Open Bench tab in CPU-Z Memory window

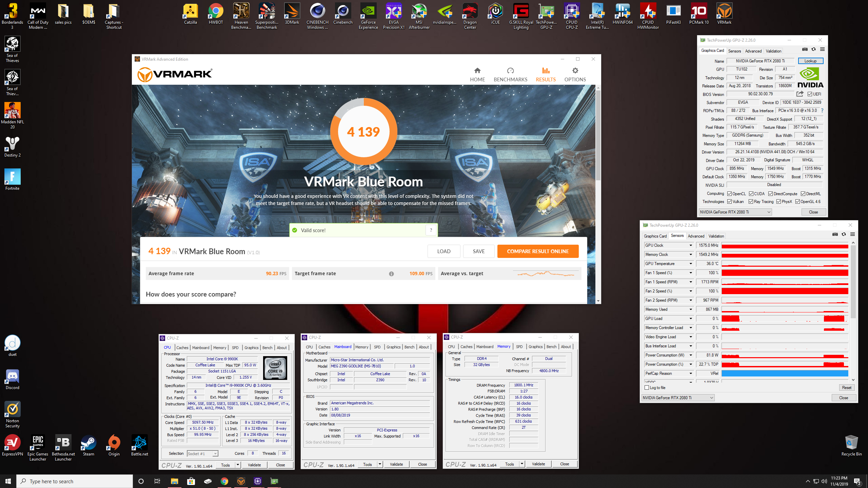pyautogui.click(x=551, y=347)
